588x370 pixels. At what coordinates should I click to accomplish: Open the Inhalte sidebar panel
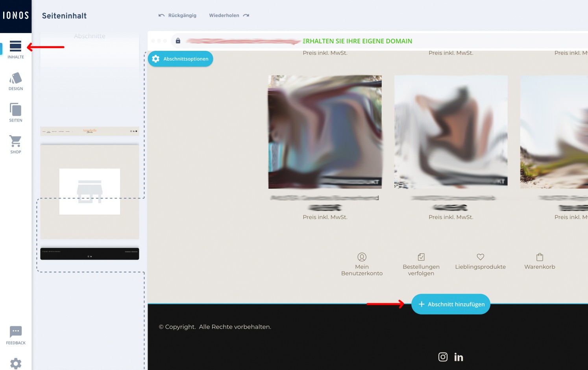click(16, 50)
